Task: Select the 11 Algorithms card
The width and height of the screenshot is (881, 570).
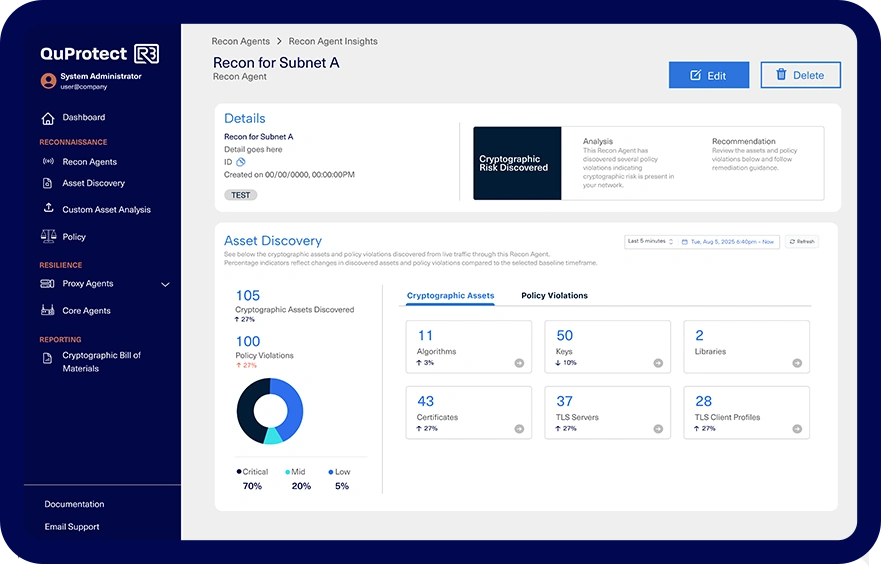Action: click(469, 347)
